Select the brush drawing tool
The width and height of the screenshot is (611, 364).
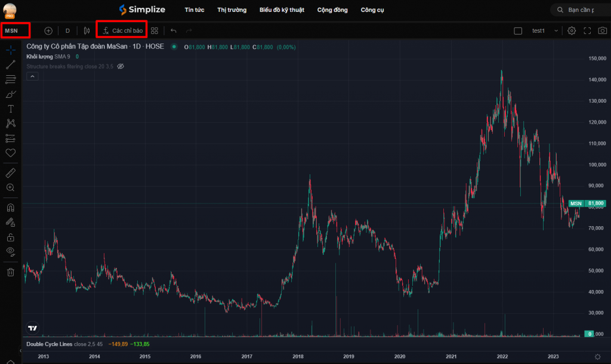click(x=10, y=94)
